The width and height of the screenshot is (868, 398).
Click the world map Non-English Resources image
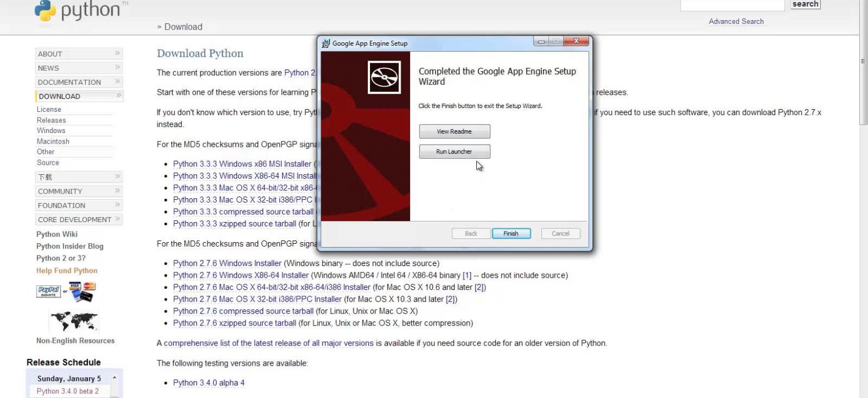tap(74, 321)
